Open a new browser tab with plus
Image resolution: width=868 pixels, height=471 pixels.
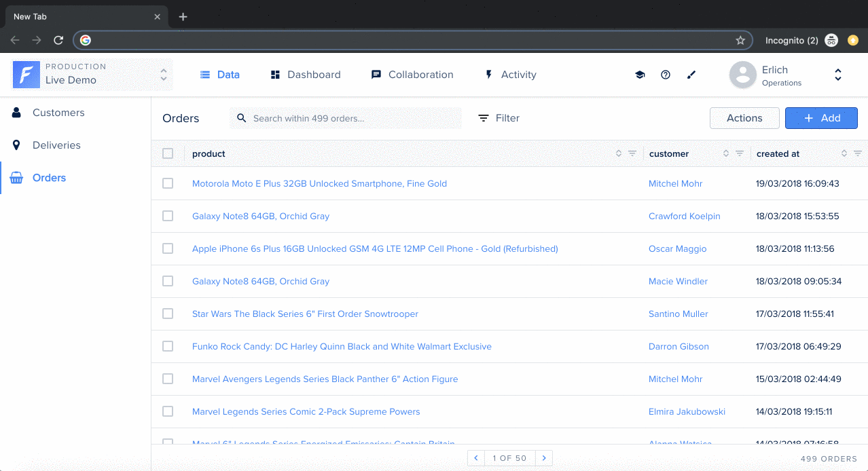click(183, 16)
